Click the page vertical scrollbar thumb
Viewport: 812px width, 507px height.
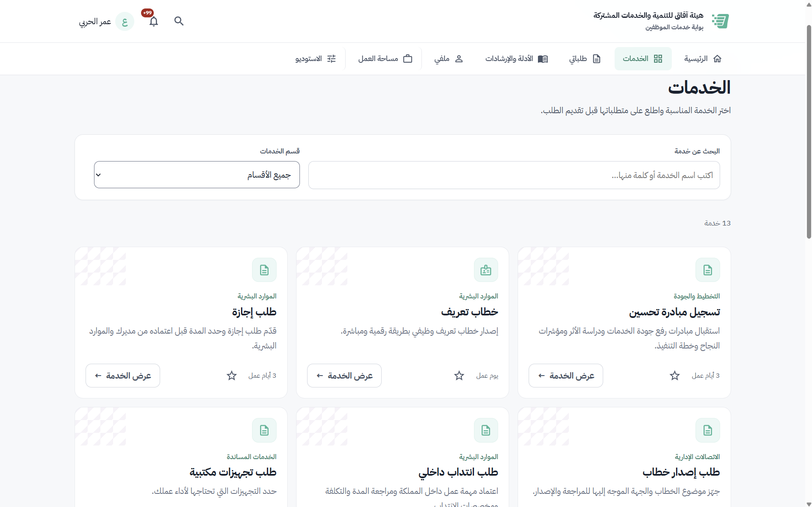click(x=809, y=131)
